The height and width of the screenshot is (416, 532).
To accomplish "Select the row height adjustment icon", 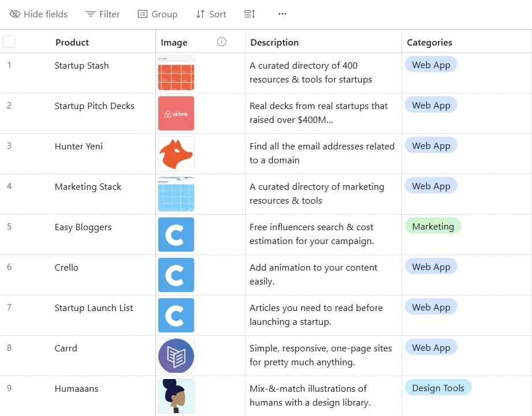I will [248, 14].
